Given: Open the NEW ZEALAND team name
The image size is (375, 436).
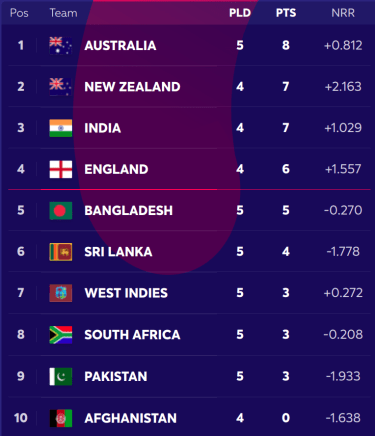Looking at the screenshot, I should (x=132, y=87).
